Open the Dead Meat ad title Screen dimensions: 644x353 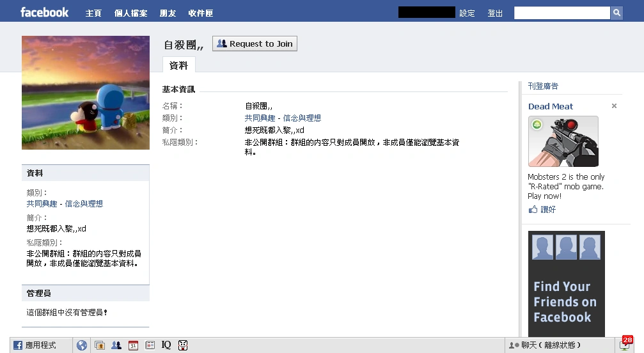pyautogui.click(x=551, y=106)
